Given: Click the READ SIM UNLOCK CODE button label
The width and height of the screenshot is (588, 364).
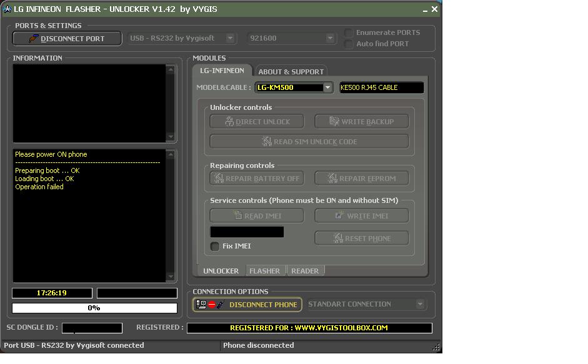Looking at the screenshot, I should click(x=316, y=142).
